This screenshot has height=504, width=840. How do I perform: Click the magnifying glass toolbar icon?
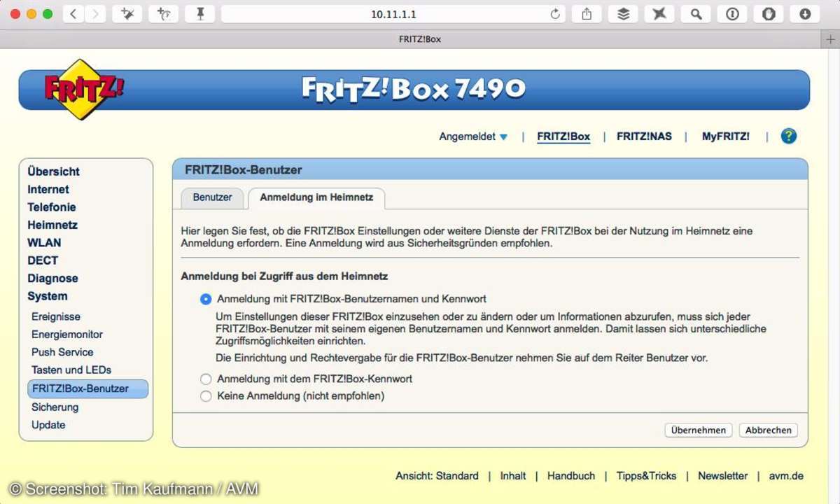[696, 14]
